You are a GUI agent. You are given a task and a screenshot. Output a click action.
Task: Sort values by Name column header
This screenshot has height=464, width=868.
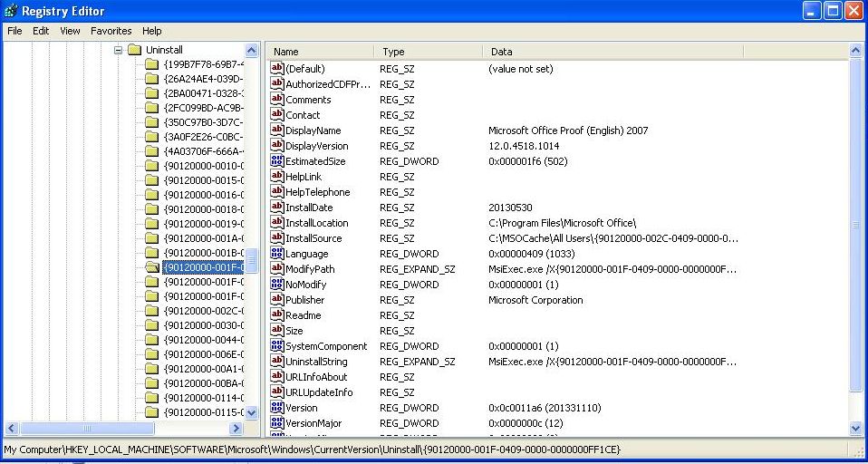click(322, 52)
